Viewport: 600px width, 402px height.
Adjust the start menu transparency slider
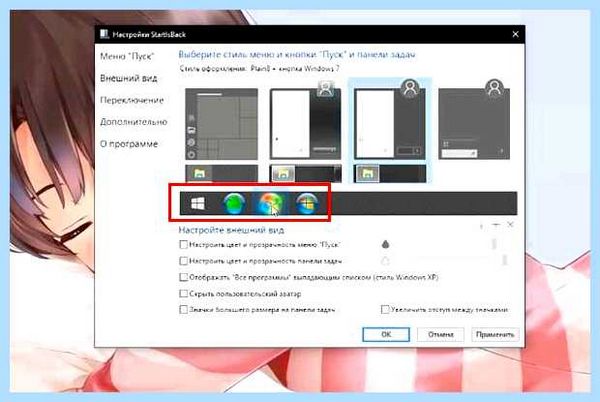pyautogui.click(x=494, y=244)
